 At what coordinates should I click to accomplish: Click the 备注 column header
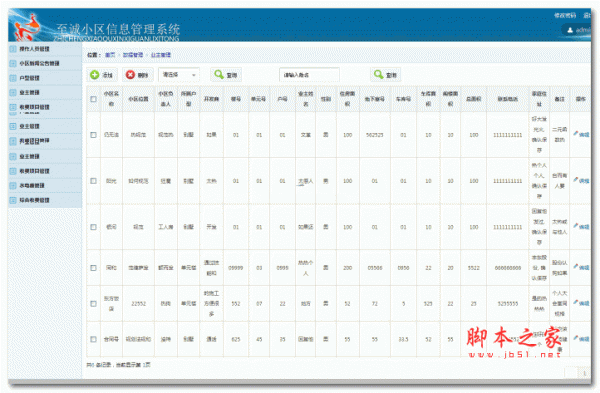559,99
